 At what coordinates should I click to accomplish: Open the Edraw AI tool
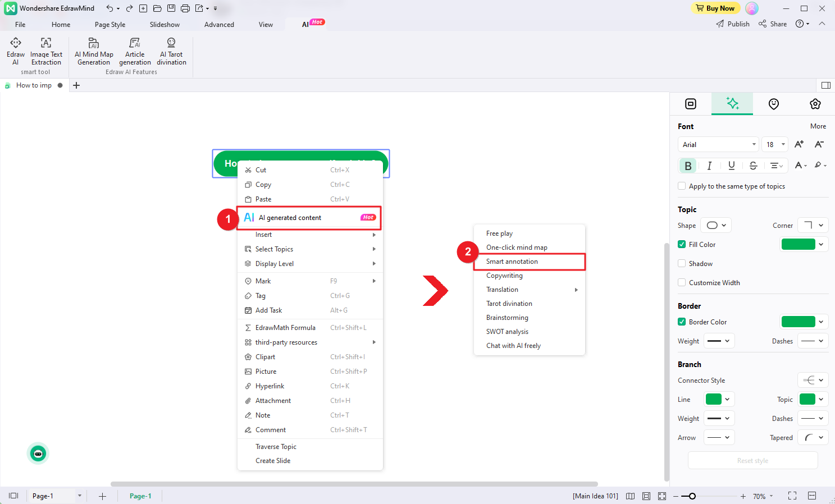(16, 51)
